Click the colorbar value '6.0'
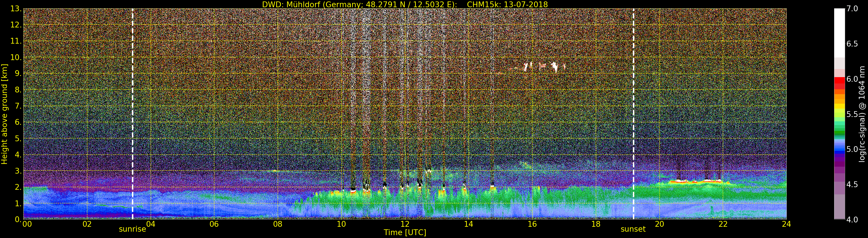Viewport: 868px width, 238px height. tap(852, 79)
